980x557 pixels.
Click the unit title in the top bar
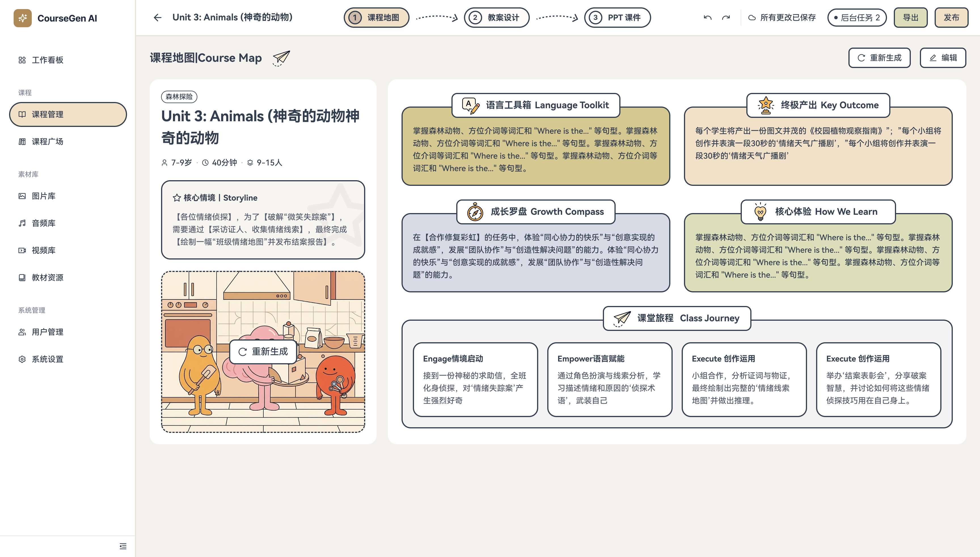pos(232,18)
